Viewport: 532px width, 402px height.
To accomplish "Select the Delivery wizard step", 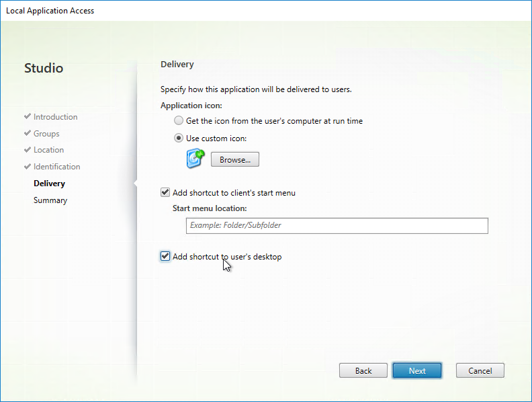I will click(49, 184).
